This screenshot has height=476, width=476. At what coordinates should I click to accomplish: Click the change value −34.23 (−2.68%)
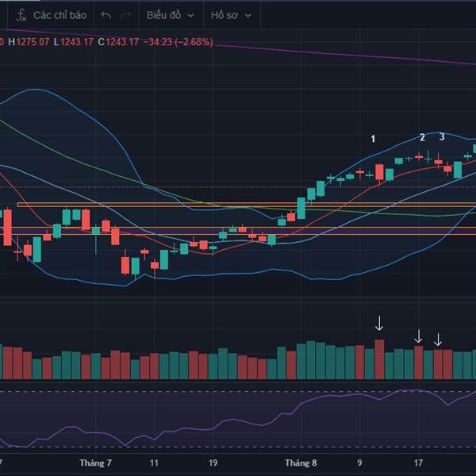(x=178, y=42)
